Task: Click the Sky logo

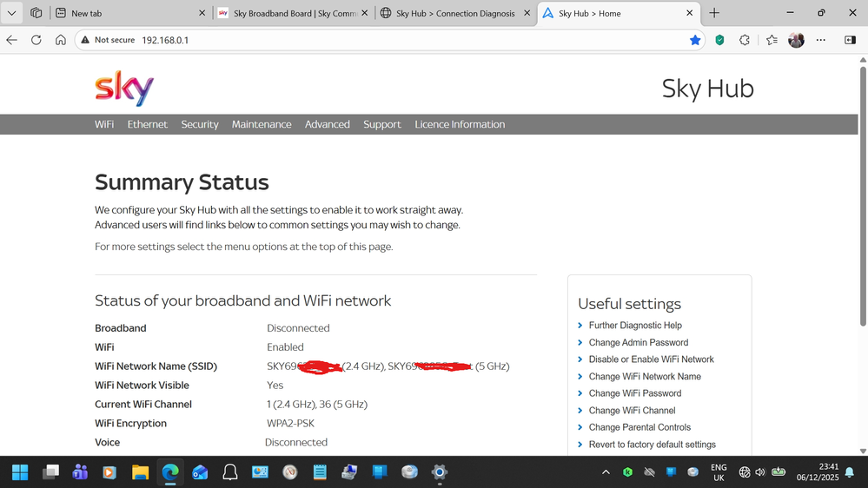Action: [124, 88]
